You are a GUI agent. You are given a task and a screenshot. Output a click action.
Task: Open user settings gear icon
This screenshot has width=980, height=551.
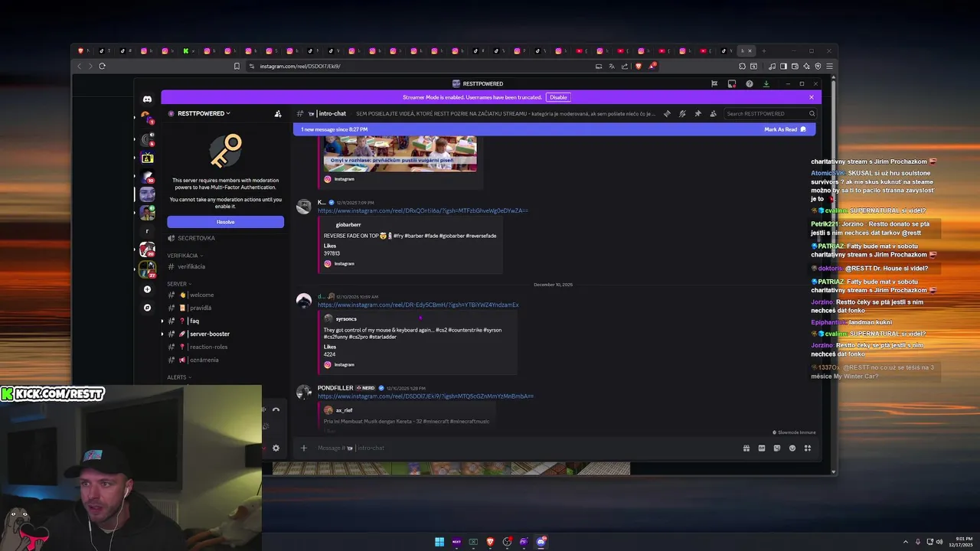point(276,448)
